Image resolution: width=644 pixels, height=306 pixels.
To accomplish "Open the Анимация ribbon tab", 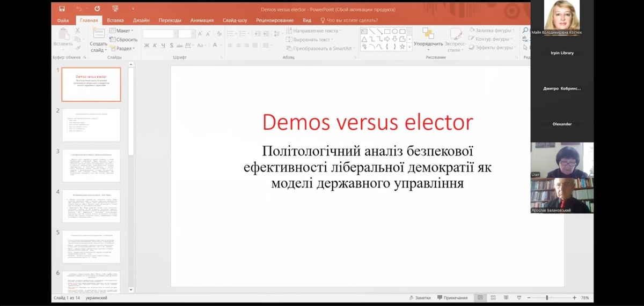I will click(202, 20).
